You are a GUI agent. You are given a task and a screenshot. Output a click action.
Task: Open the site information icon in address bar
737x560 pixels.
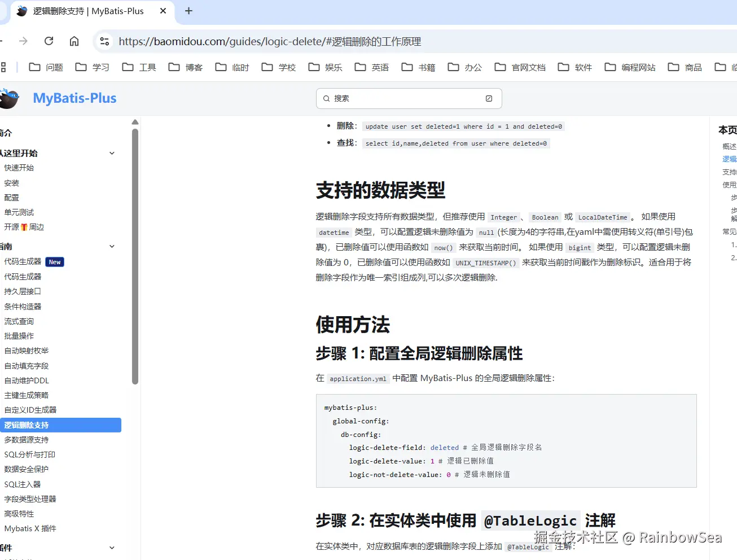[x=104, y=41]
